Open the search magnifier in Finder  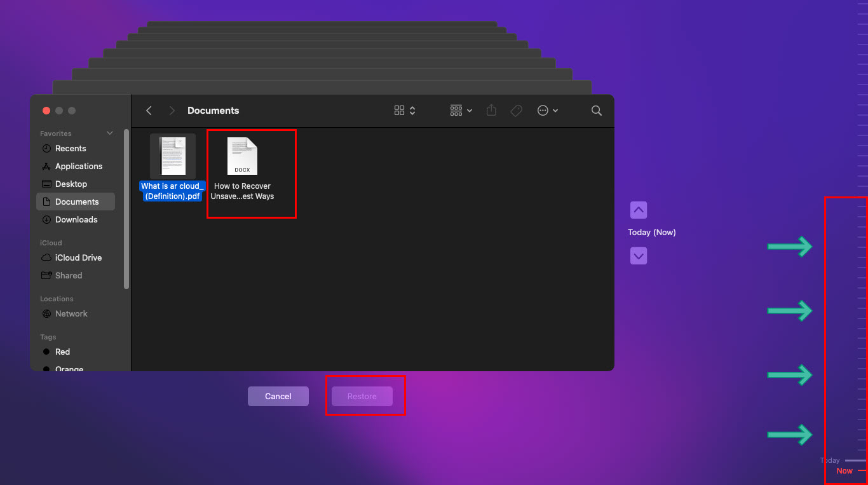click(596, 111)
